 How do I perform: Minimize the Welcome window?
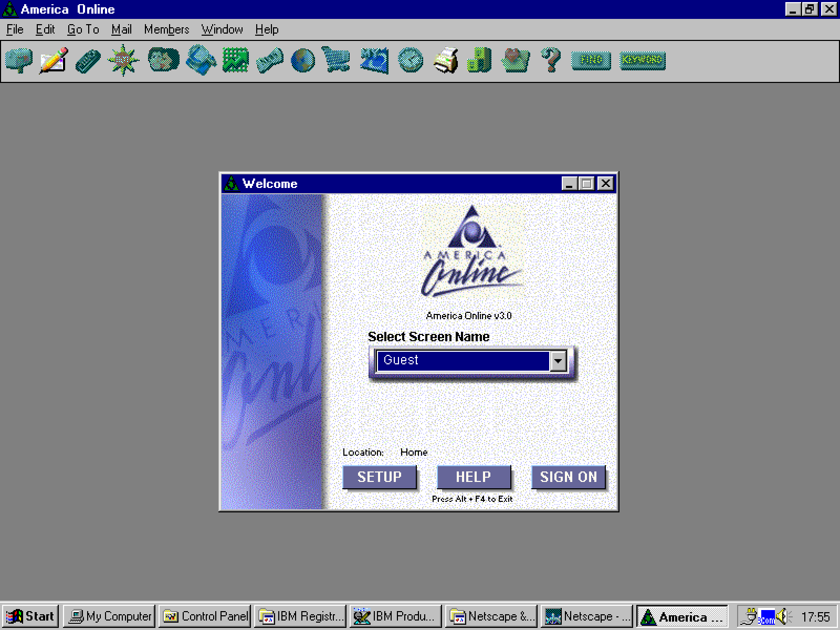pyautogui.click(x=570, y=183)
